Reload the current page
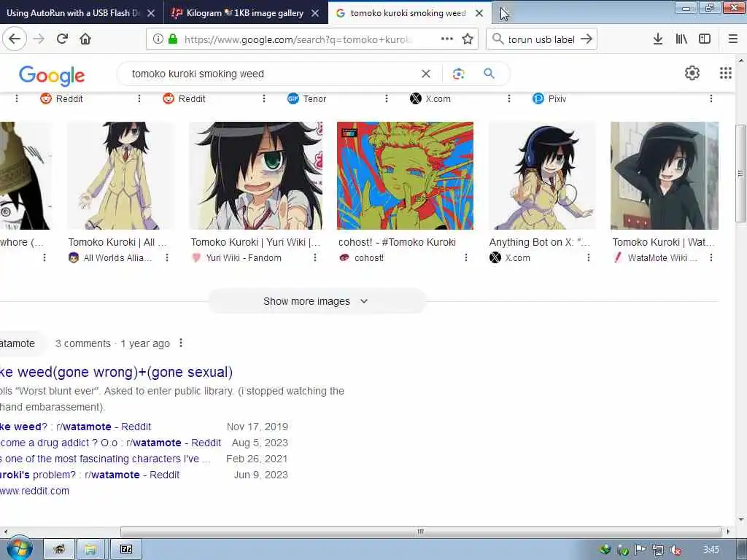Image resolution: width=747 pixels, height=560 pixels. click(62, 39)
